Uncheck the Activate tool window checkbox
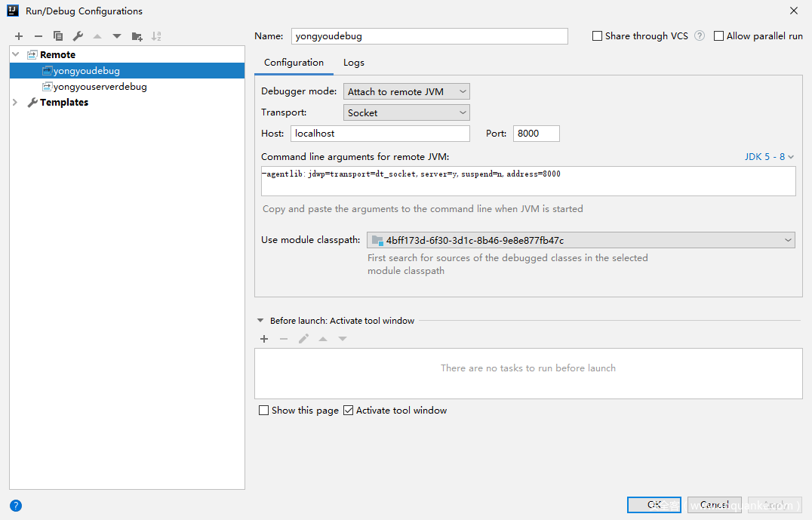The height and width of the screenshot is (520, 812). tap(348, 411)
